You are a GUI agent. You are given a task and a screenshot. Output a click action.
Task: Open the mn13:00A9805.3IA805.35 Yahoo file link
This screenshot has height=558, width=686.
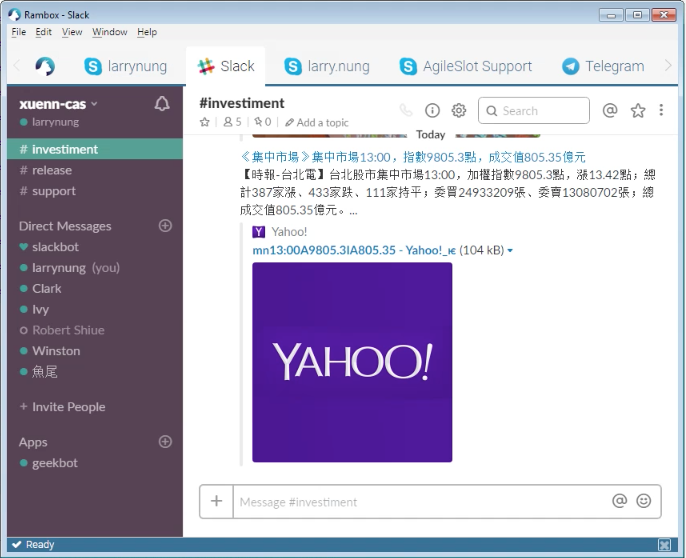coord(354,250)
